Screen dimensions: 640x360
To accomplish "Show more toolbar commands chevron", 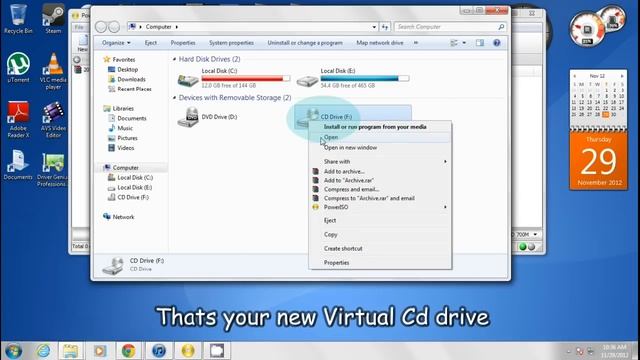I will pos(416,43).
